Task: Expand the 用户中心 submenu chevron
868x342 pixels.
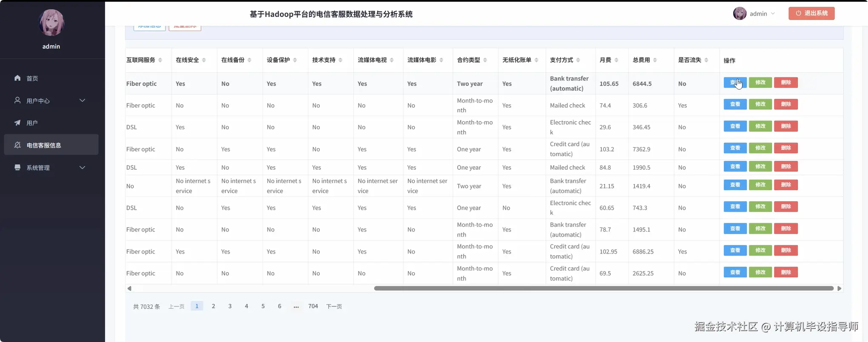Action: [83, 100]
